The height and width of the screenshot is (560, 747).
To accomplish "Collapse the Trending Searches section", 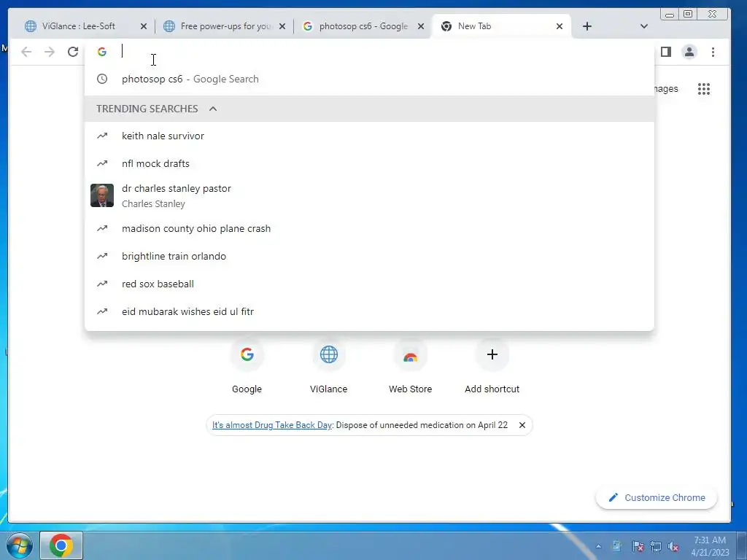I will (213, 109).
